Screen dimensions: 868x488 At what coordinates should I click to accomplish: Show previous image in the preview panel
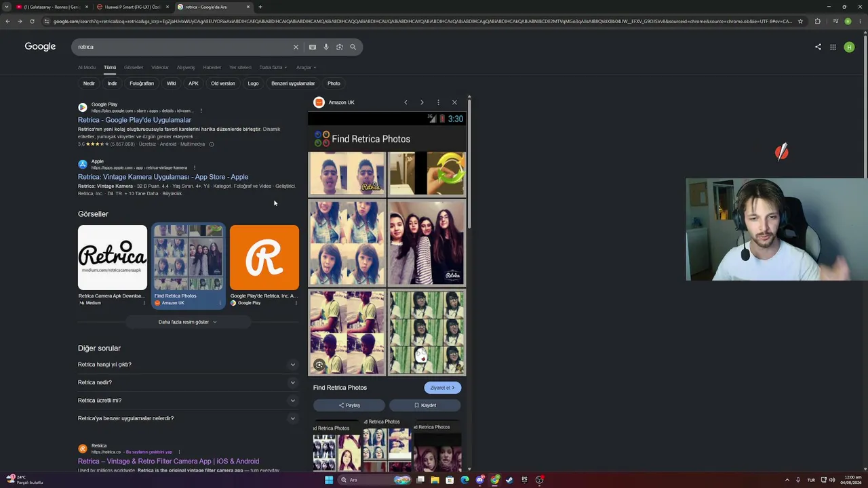406,102
